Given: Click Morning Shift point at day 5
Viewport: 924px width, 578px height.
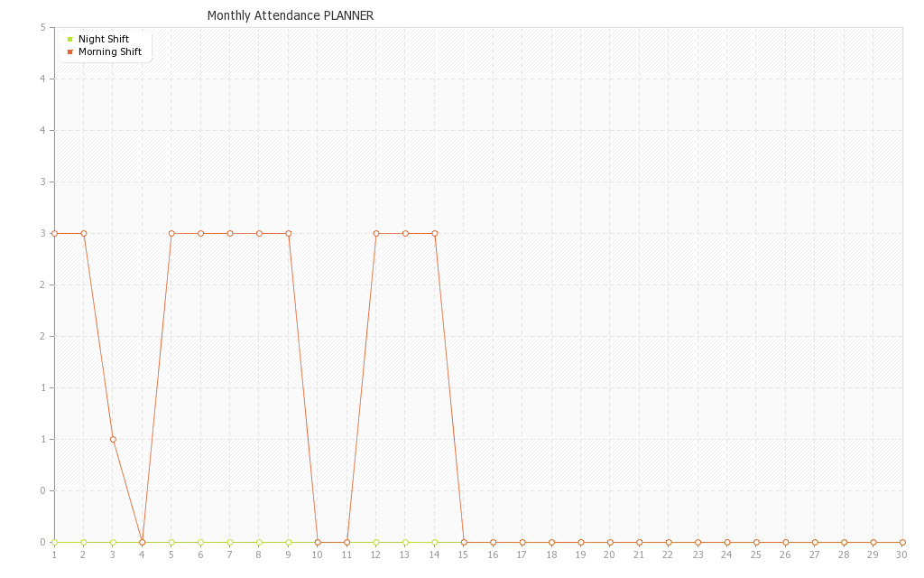Looking at the screenshot, I should click(x=171, y=233).
